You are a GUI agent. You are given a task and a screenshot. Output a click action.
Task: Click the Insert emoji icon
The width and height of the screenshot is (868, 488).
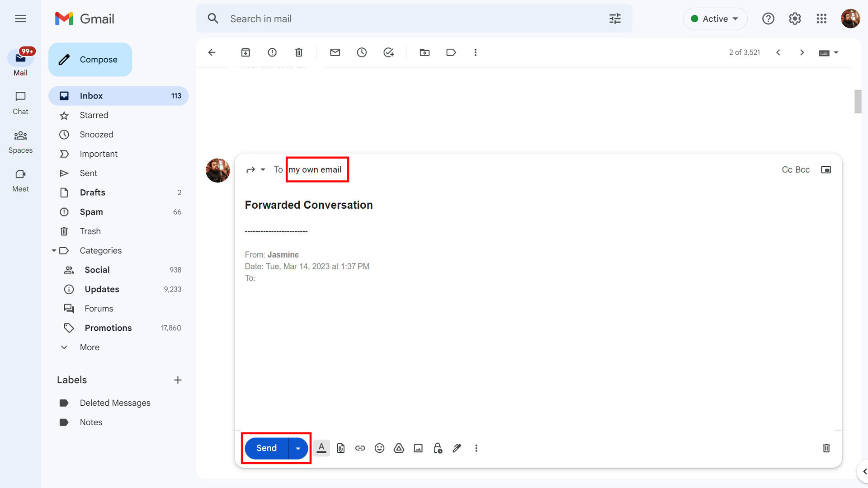(x=379, y=448)
